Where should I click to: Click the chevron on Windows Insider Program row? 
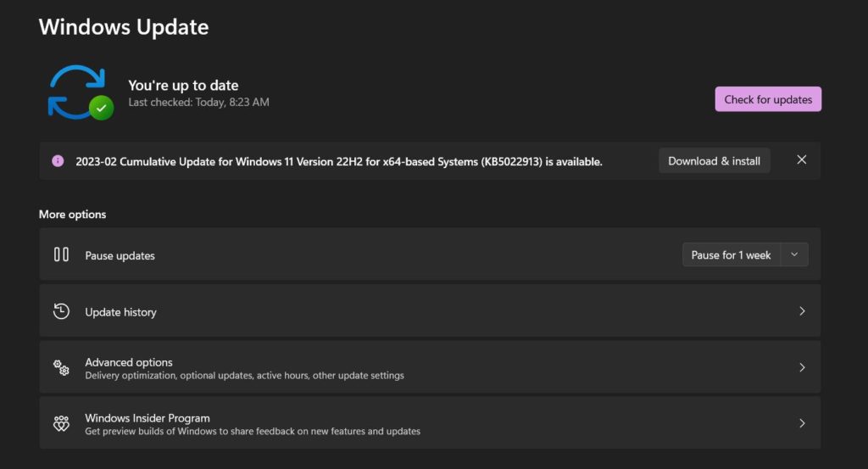(802, 423)
